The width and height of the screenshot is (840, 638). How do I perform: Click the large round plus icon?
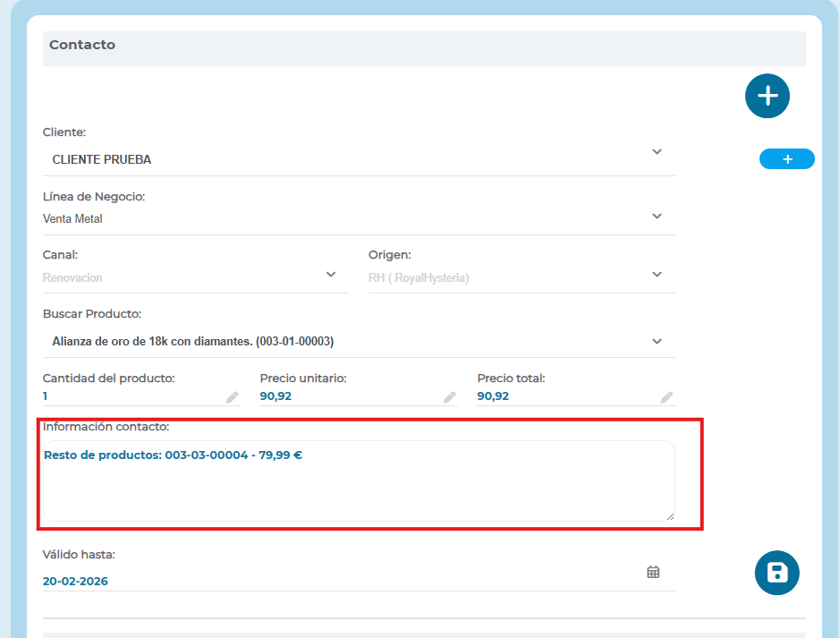coord(768,96)
